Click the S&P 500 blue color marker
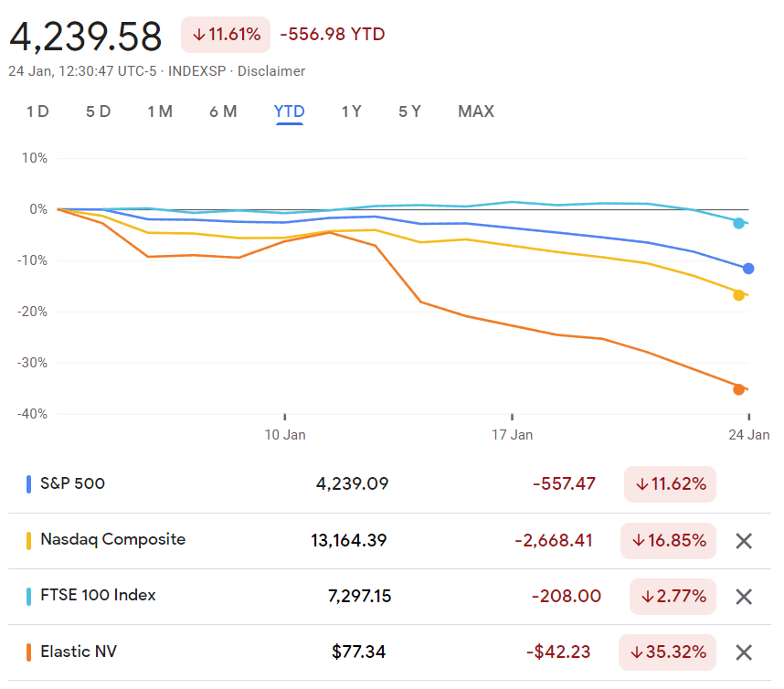The height and width of the screenshot is (689, 784). tap(29, 484)
